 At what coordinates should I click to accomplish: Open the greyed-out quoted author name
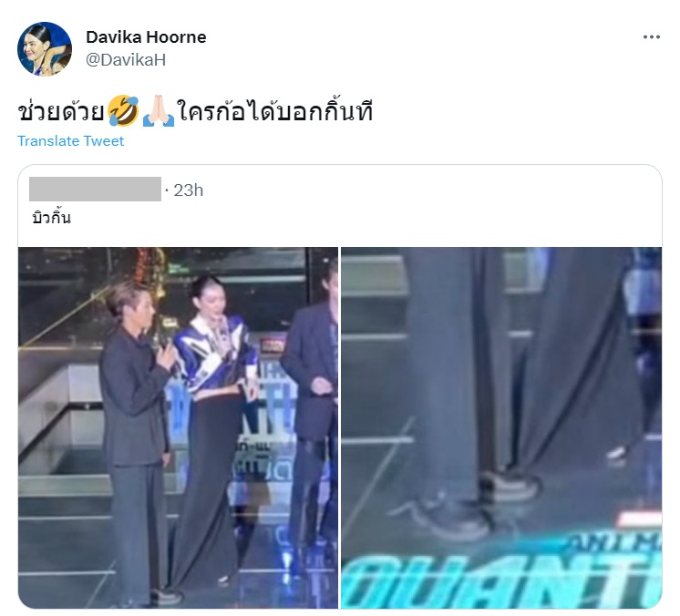[95, 189]
